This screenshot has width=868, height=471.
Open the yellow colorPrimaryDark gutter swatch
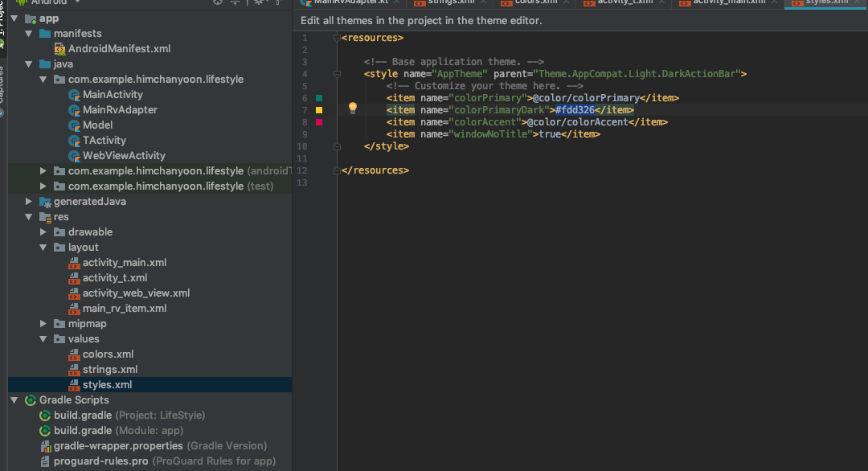(x=319, y=110)
